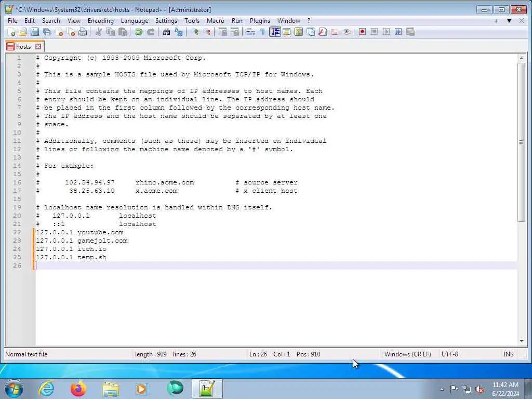
Task: Open the Encoding menu
Action: pyautogui.click(x=100, y=21)
